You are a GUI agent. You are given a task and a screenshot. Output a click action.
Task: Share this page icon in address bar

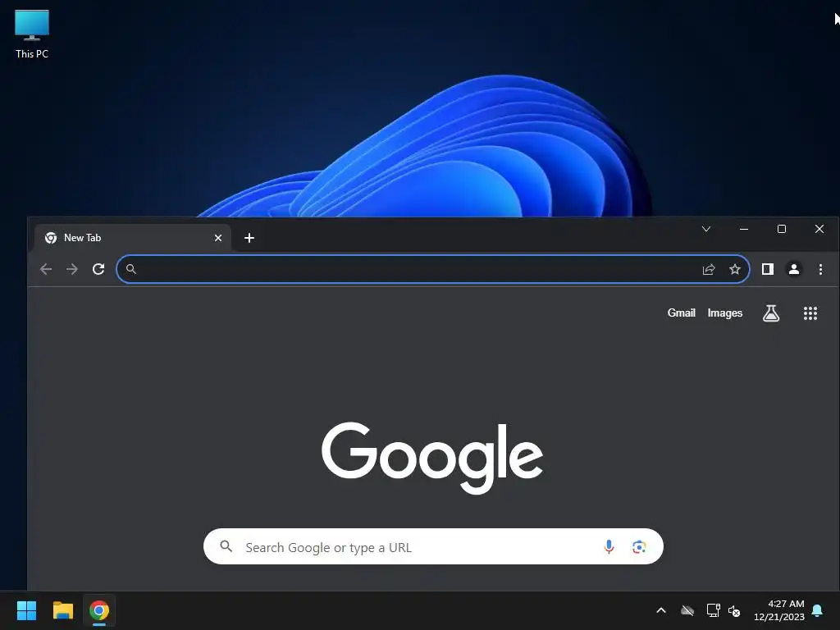pyautogui.click(x=709, y=269)
